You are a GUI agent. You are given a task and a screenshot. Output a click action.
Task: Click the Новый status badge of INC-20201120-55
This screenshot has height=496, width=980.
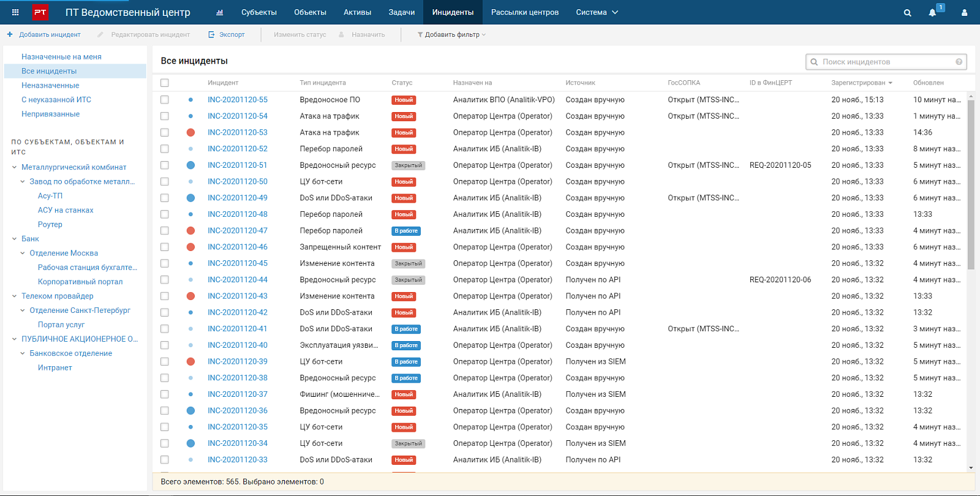404,100
